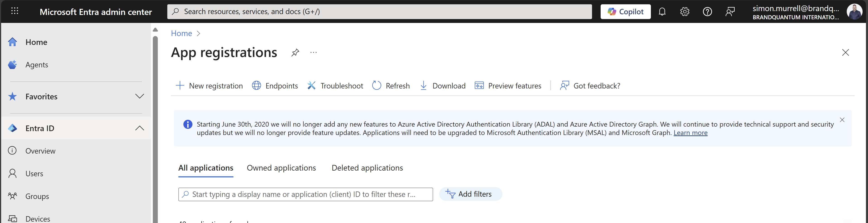Open the help question mark icon

coord(707,12)
